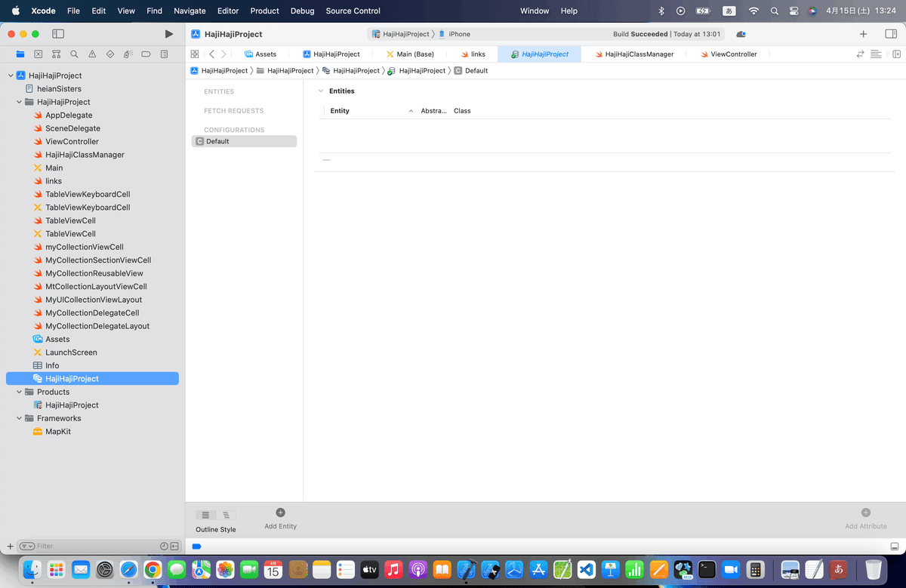
Task: Click Add Attribute button
Action: [866, 519]
